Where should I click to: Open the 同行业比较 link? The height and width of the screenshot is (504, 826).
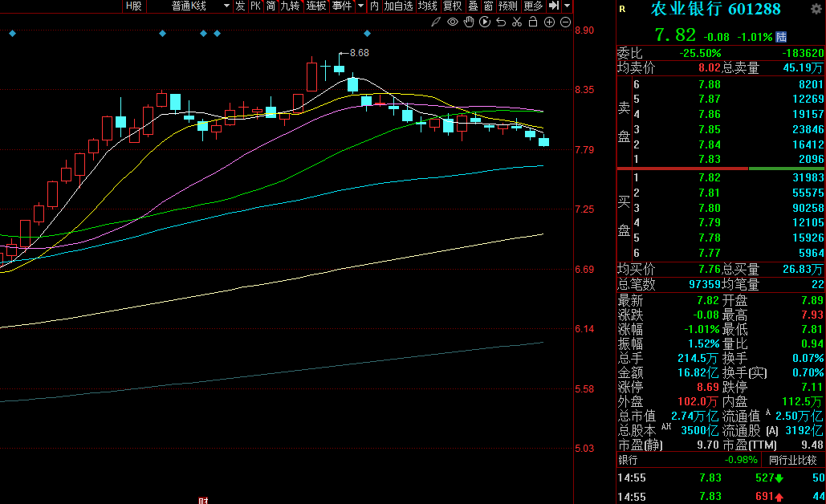pyautogui.click(x=792, y=460)
